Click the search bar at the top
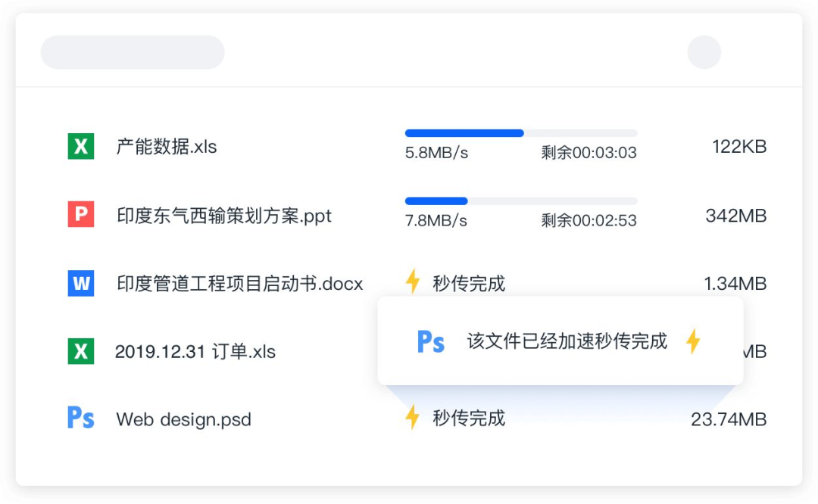 [133, 51]
